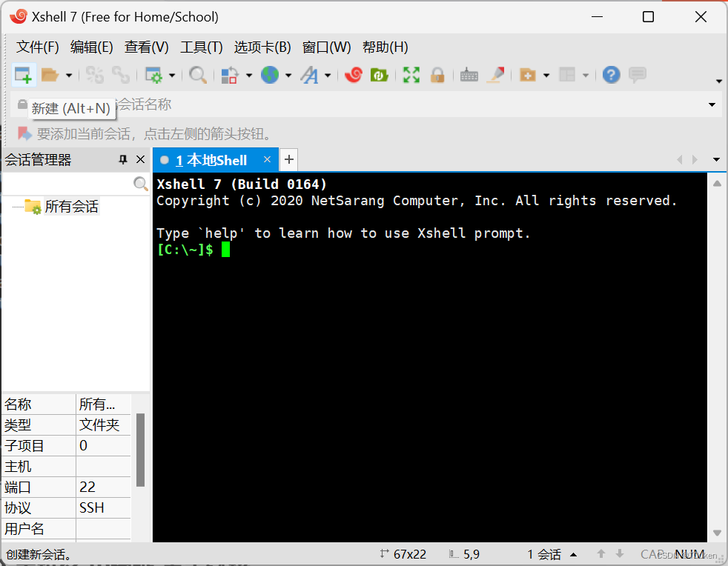Click the Disconnect toolbar icon
728x566 pixels.
(x=95, y=75)
